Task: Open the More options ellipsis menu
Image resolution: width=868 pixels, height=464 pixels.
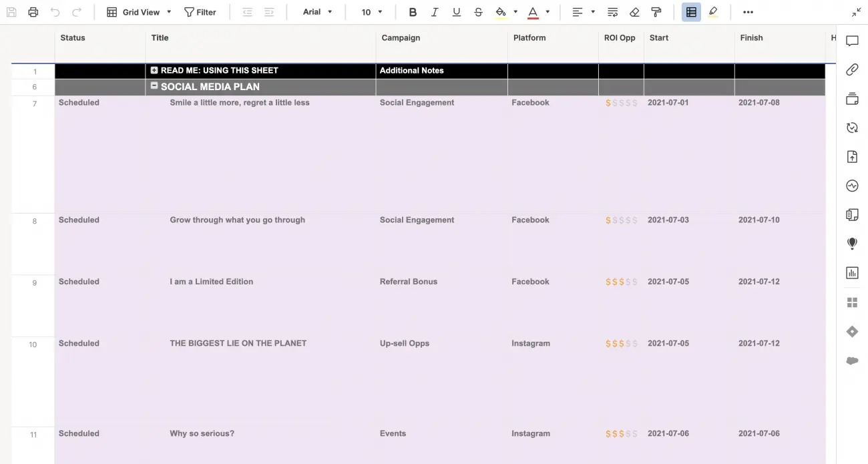Action: pos(748,11)
